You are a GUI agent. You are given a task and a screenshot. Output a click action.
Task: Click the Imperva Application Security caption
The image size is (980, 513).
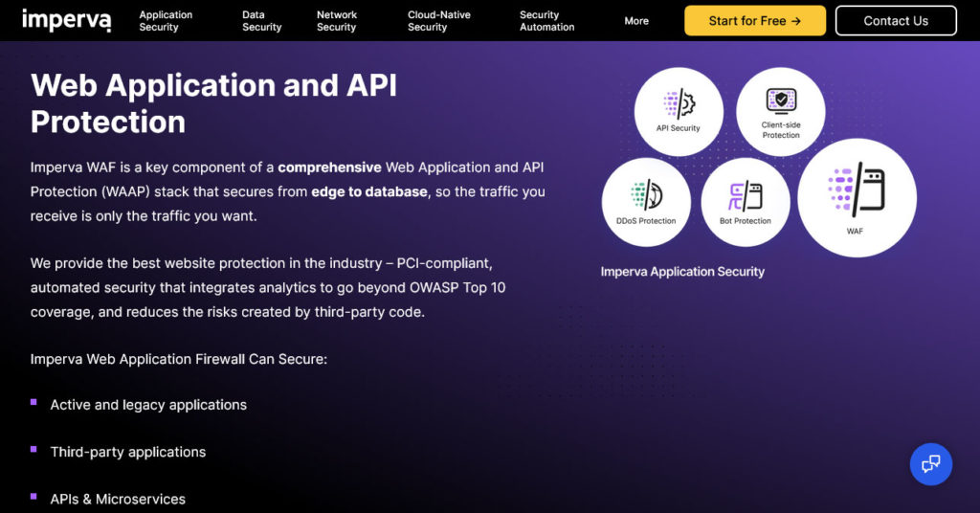point(682,272)
